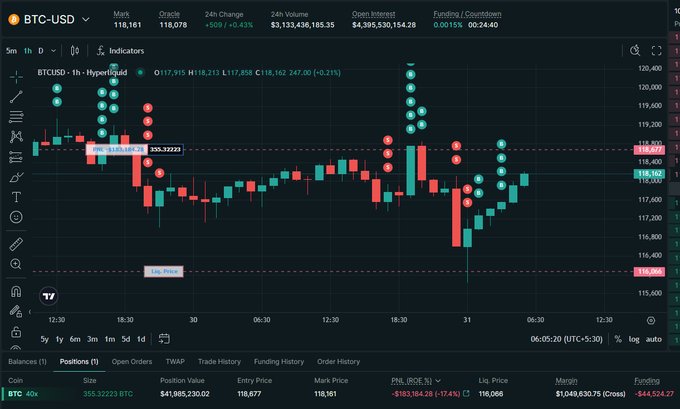Select the patterns drawing tool

16,137
